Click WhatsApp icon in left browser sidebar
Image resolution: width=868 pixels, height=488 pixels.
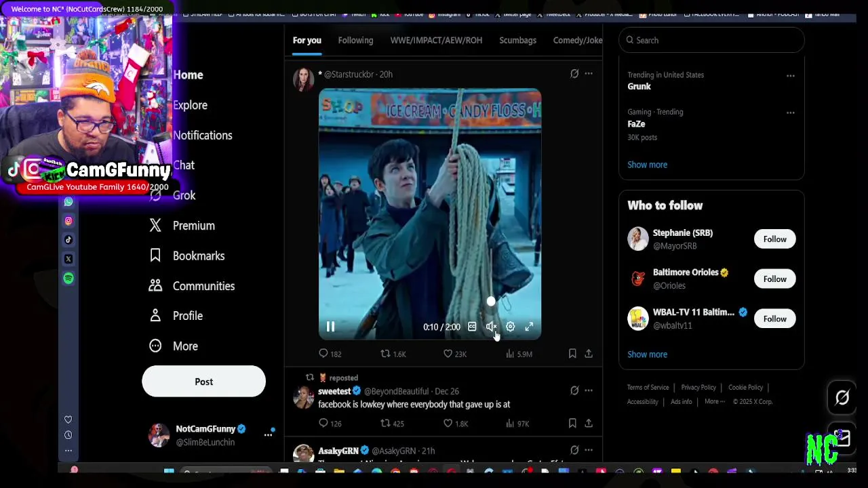[68, 202]
